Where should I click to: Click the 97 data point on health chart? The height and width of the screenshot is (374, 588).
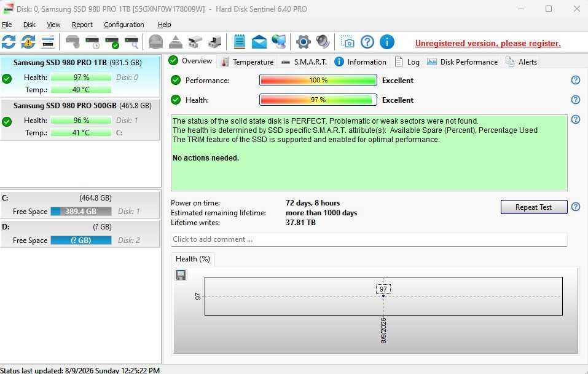pyautogui.click(x=383, y=296)
